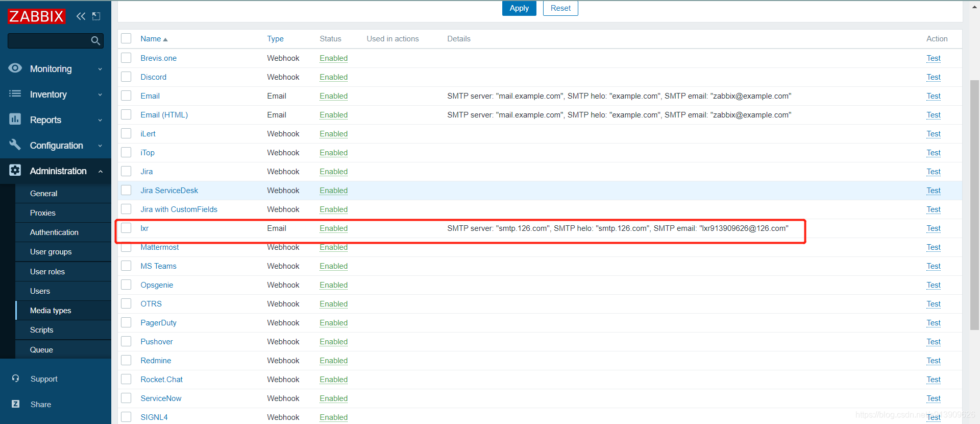Check the Email (HTML) row checkbox
This screenshot has height=424, width=980.
click(x=126, y=114)
